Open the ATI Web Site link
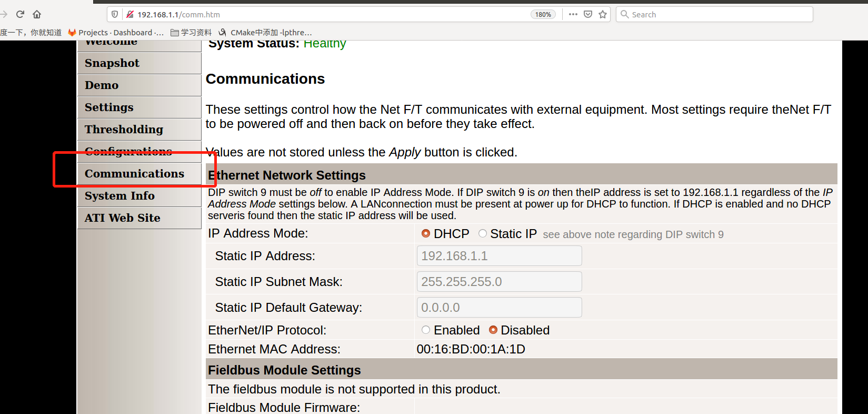 pos(122,218)
